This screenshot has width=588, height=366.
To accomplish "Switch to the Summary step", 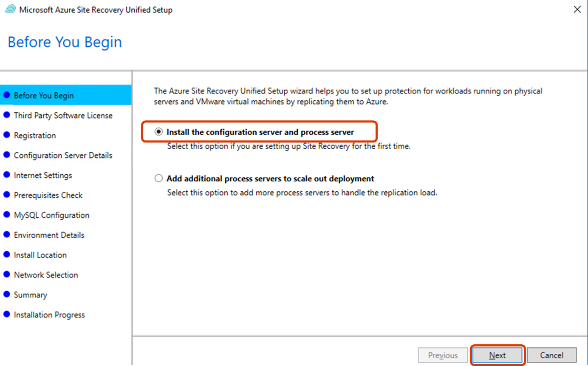I will (30, 295).
